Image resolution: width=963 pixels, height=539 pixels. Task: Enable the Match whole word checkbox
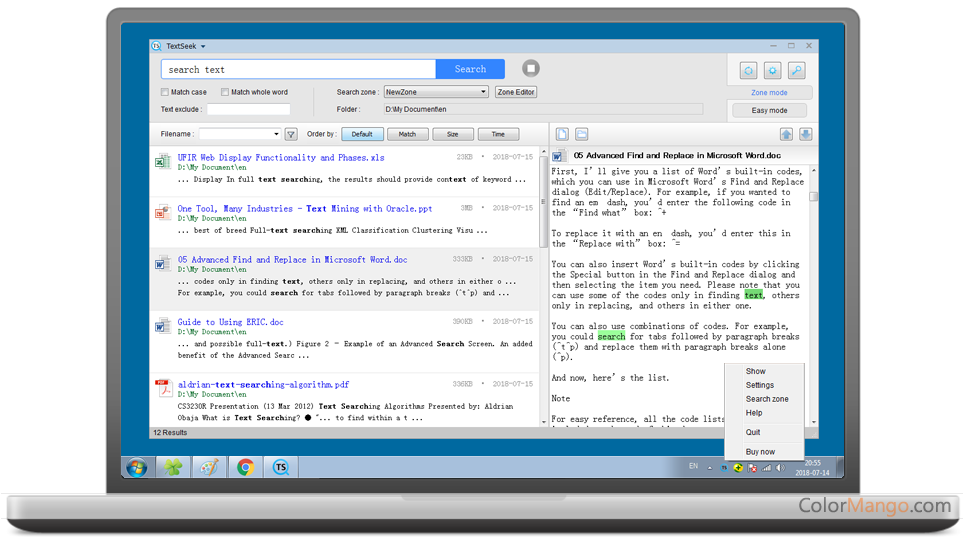point(225,92)
